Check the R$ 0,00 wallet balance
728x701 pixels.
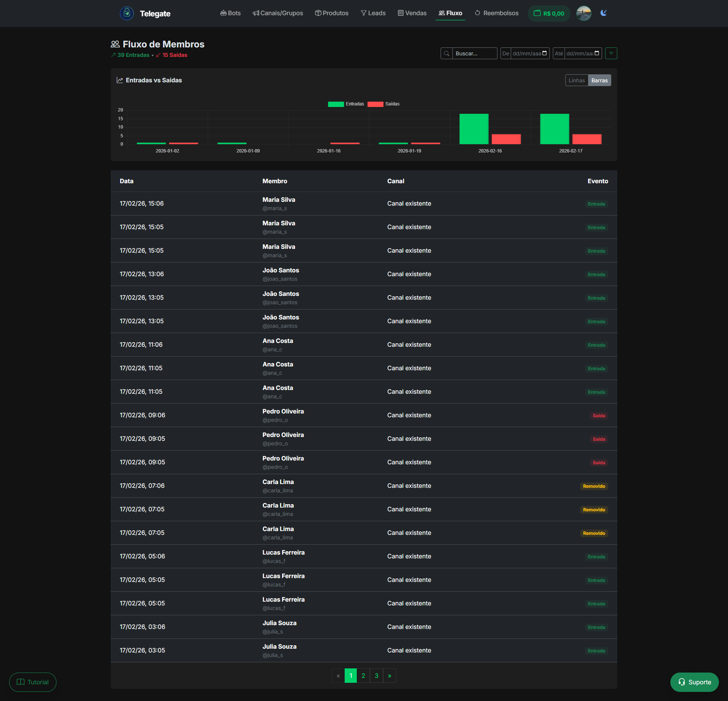[549, 13]
